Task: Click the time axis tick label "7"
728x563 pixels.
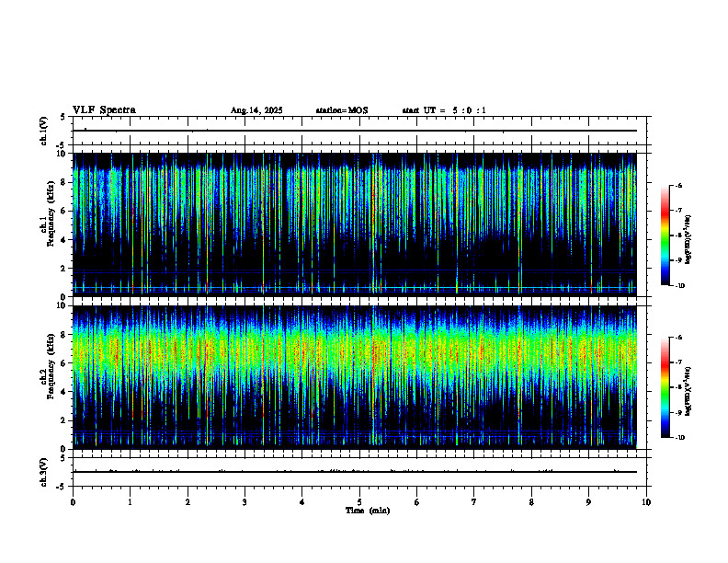Action: tap(474, 502)
